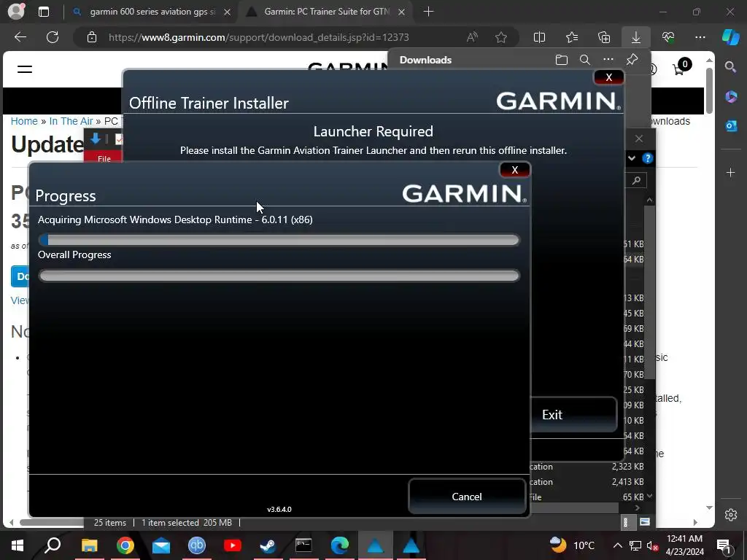Search downloads with magnifier icon
The image size is (747, 560).
click(x=585, y=60)
